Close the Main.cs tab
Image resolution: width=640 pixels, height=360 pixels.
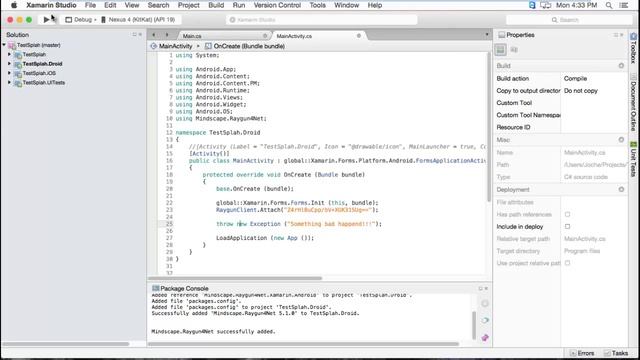pyautogui.click(x=265, y=36)
